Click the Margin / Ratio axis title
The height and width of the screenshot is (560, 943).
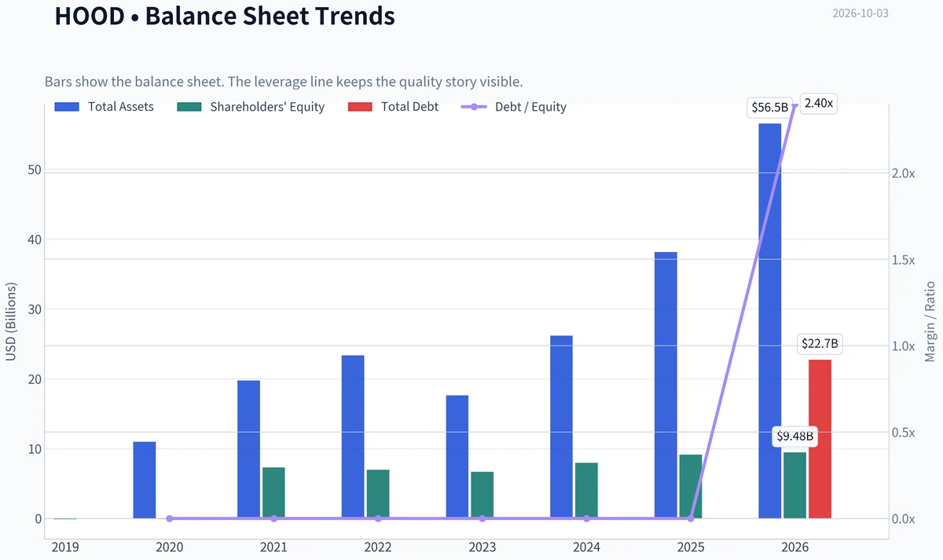pyautogui.click(x=930, y=320)
